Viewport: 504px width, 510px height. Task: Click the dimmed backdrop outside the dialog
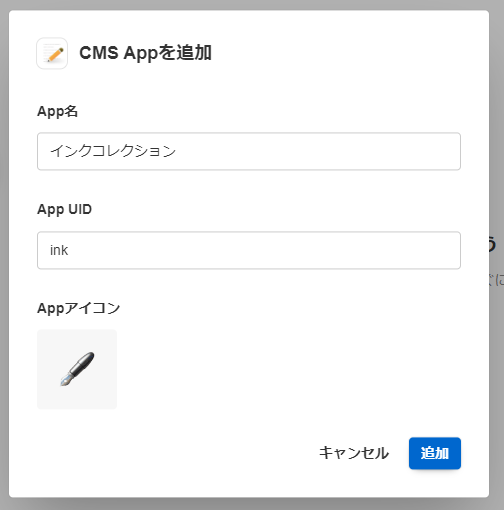[497, 100]
